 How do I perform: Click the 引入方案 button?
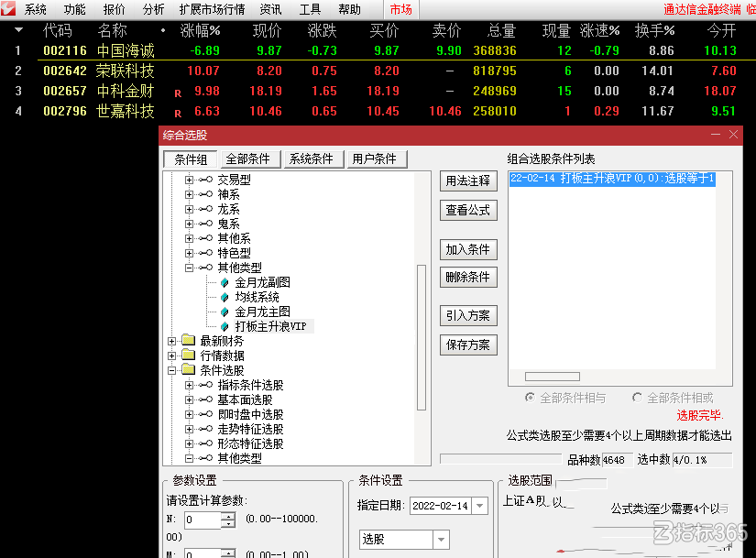[x=468, y=315]
